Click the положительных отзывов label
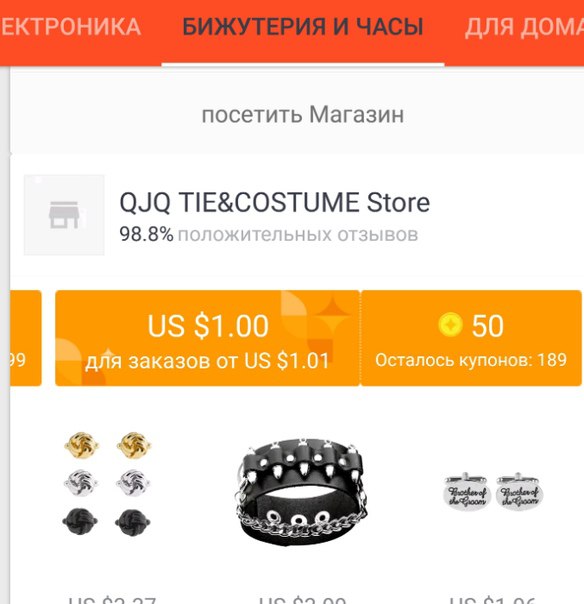 point(298,235)
